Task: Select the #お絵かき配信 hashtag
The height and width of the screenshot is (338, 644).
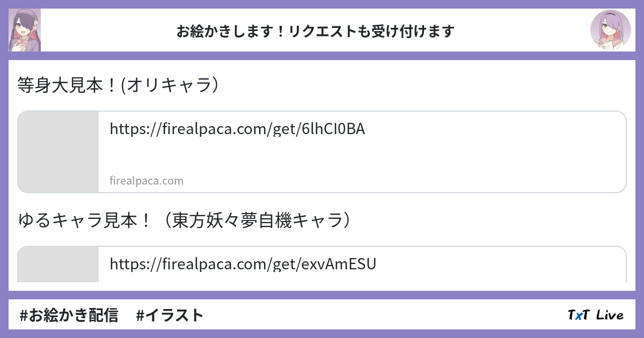Action: click(69, 315)
